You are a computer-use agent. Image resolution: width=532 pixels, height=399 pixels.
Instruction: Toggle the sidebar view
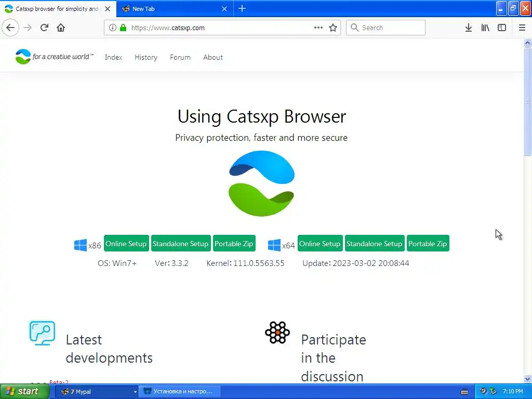pyautogui.click(x=502, y=28)
